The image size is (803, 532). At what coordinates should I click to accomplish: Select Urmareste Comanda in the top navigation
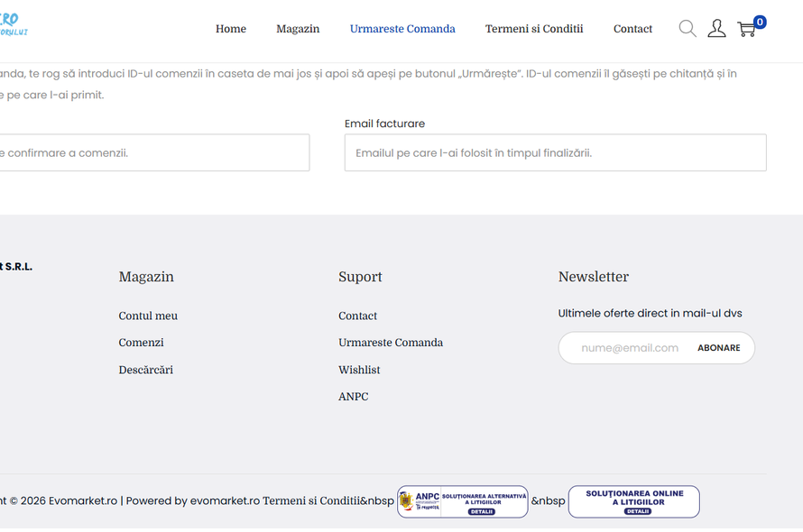[402, 29]
